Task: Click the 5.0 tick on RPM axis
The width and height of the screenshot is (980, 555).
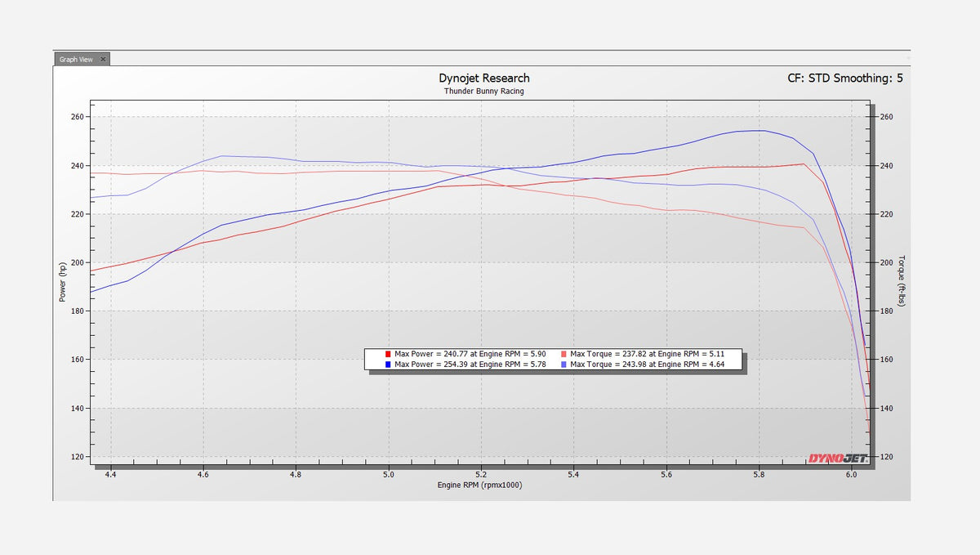Action: [389, 474]
